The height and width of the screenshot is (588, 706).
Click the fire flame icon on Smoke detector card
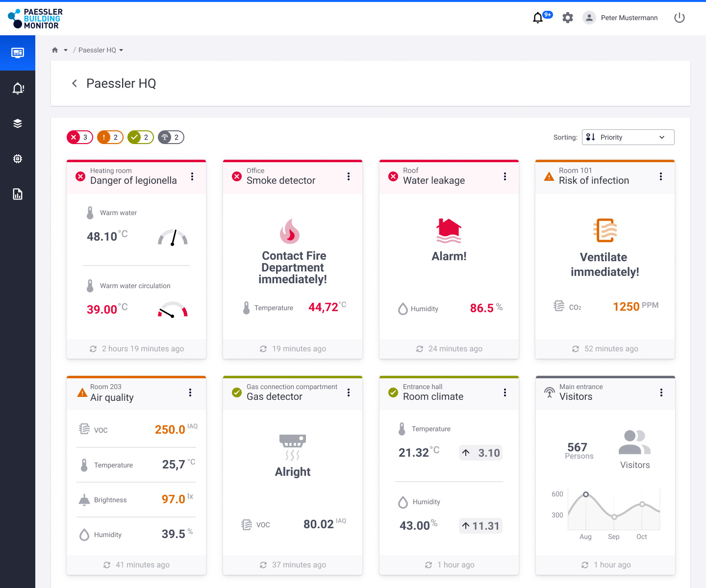290,231
